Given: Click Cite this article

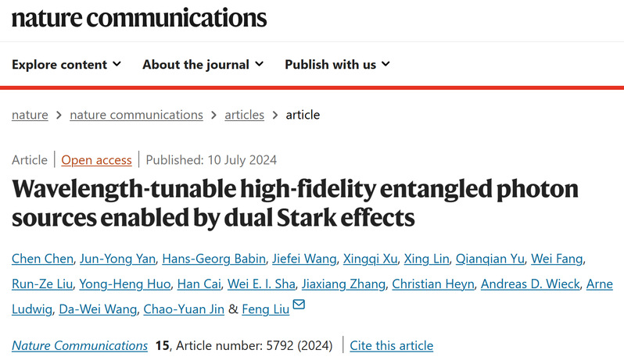Looking at the screenshot, I should 391,345.
